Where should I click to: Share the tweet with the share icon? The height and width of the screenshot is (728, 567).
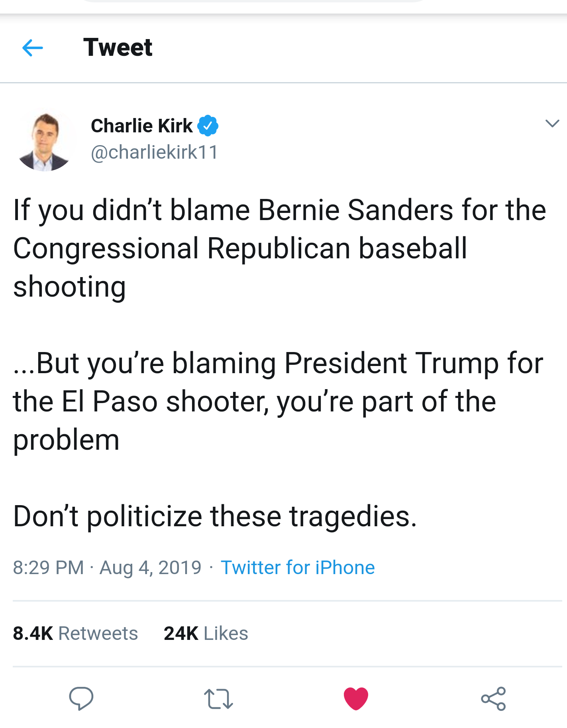coord(493,698)
